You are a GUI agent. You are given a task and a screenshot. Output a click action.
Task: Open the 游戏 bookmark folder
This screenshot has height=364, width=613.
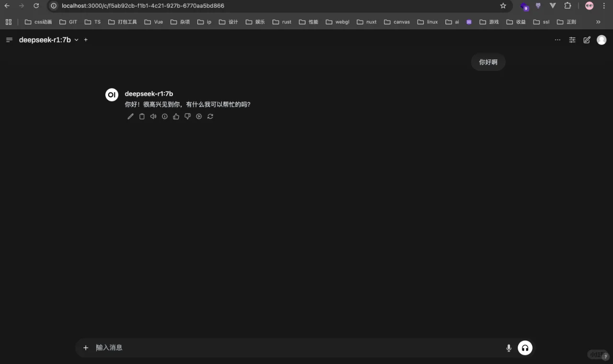tap(489, 22)
